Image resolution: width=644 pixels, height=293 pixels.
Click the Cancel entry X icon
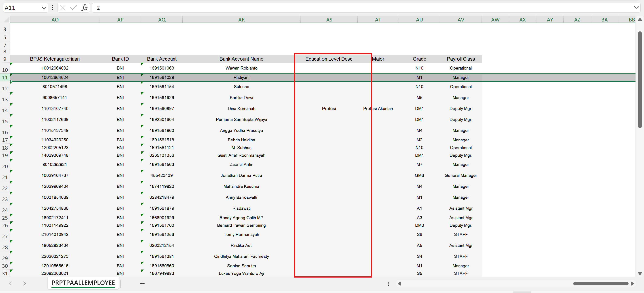coord(63,8)
